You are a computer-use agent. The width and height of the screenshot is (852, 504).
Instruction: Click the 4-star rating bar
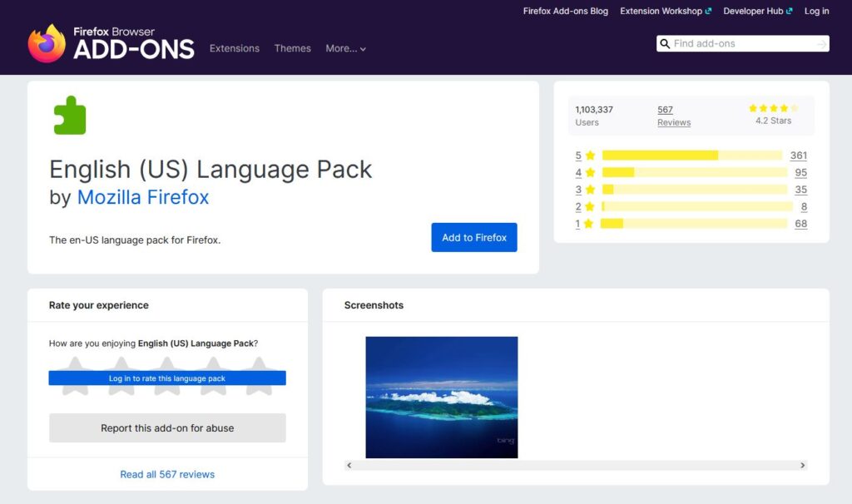[695, 173]
